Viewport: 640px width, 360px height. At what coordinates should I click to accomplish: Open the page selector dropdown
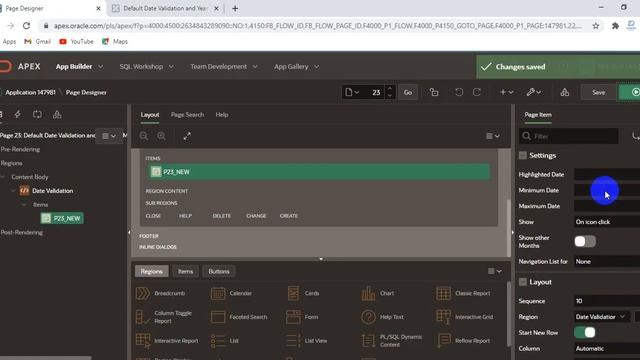(x=352, y=92)
